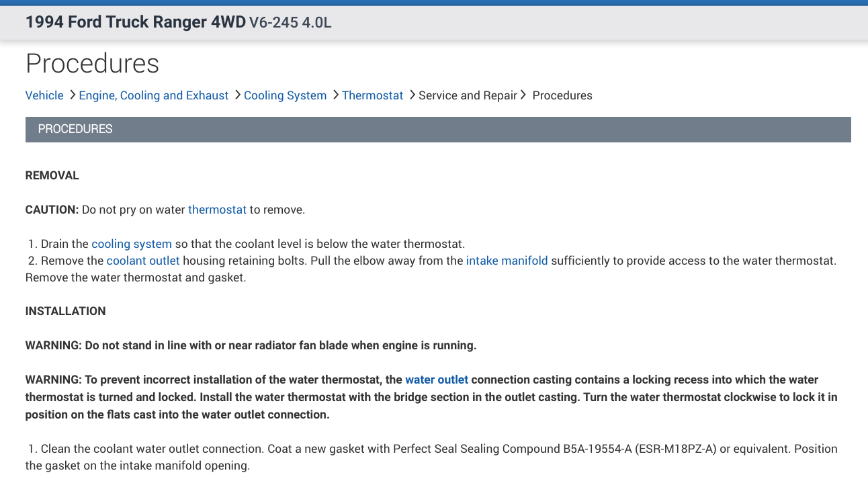
Task: Click the chevron after the Thermostat breadcrumb
Action: pos(412,95)
